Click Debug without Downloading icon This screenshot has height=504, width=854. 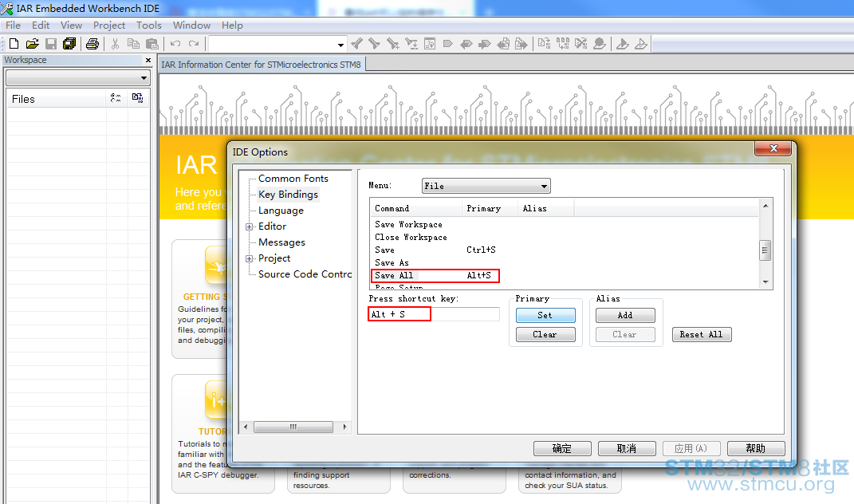coord(641,44)
